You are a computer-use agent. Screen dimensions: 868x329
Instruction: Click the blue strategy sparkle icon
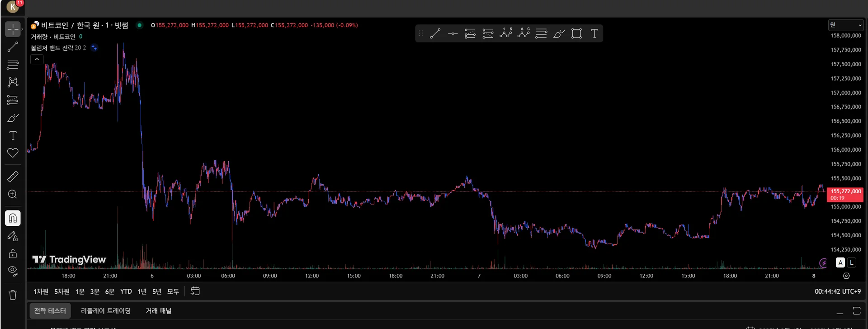point(94,48)
